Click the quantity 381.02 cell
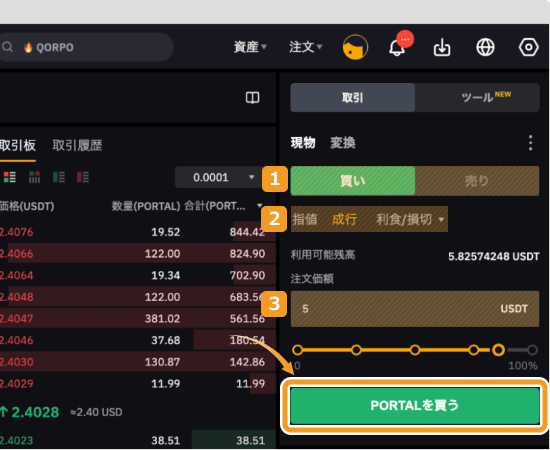The width and height of the screenshot is (550, 450). [162, 319]
